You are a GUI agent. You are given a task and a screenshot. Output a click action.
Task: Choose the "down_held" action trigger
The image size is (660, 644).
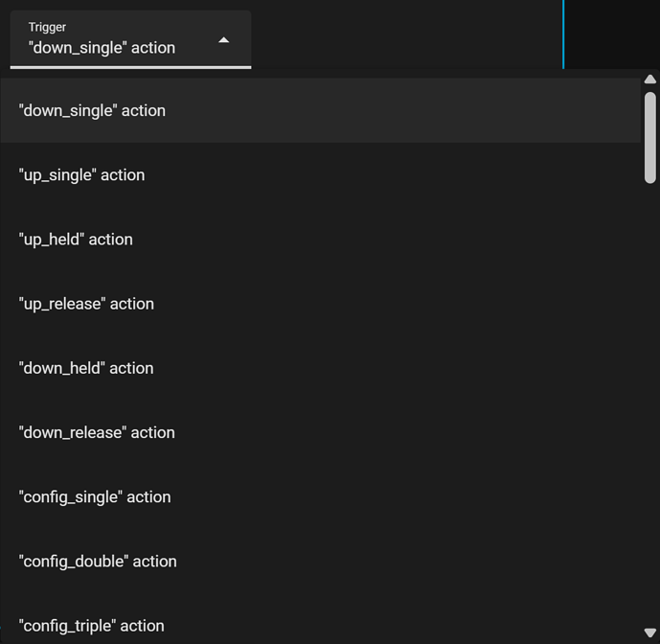(86, 368)
